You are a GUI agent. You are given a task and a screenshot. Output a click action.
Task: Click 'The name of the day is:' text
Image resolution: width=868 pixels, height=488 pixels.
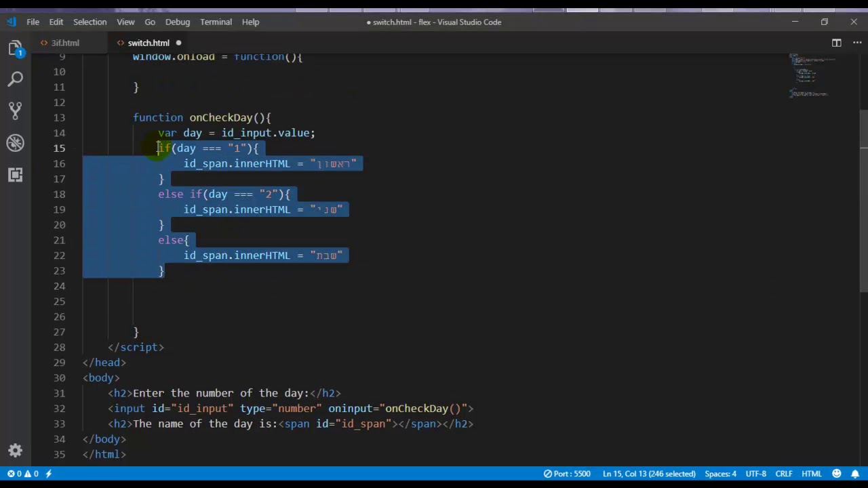[x=205, y=424]
